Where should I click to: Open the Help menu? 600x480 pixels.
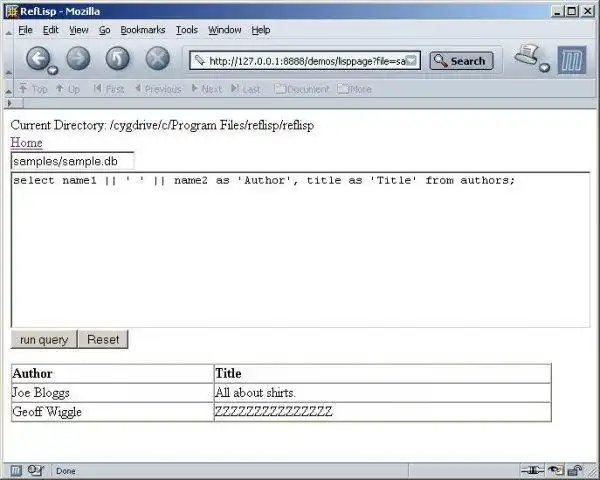point(261,30)
